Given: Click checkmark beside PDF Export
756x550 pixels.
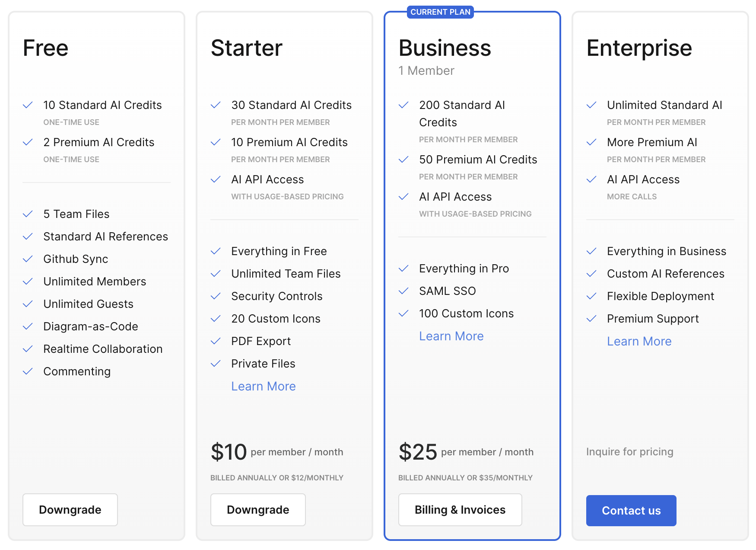Looking at the screenshot, I should coord(216,341).
